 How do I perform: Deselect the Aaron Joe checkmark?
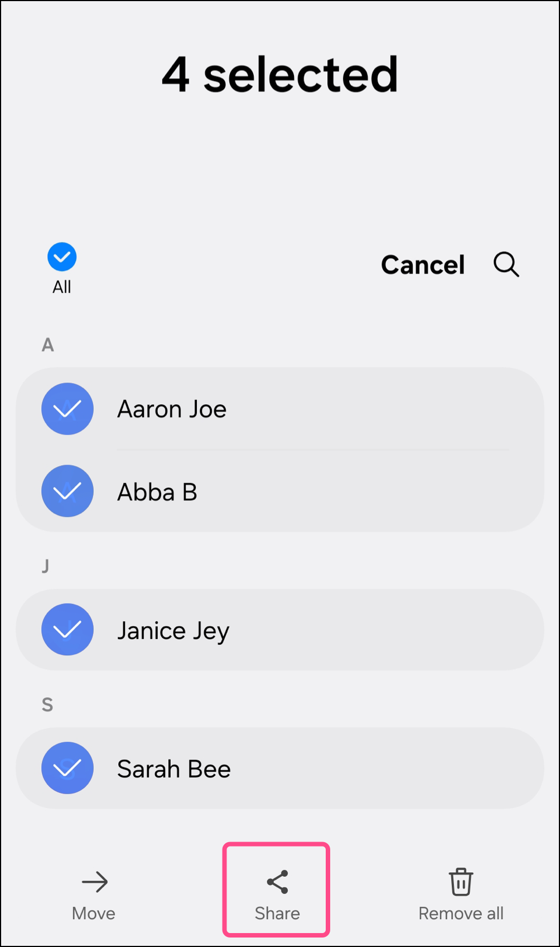[67, 409]
